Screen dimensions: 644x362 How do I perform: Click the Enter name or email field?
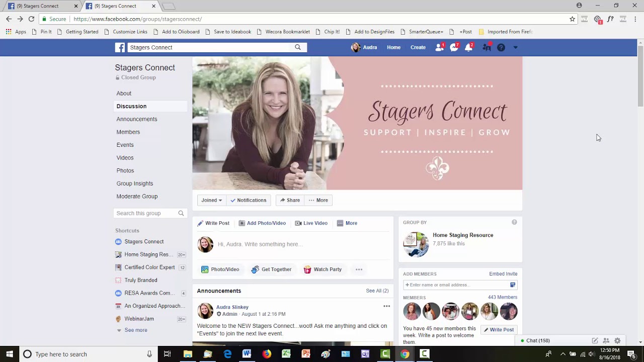pyautogui.click(x=460, y=285)
